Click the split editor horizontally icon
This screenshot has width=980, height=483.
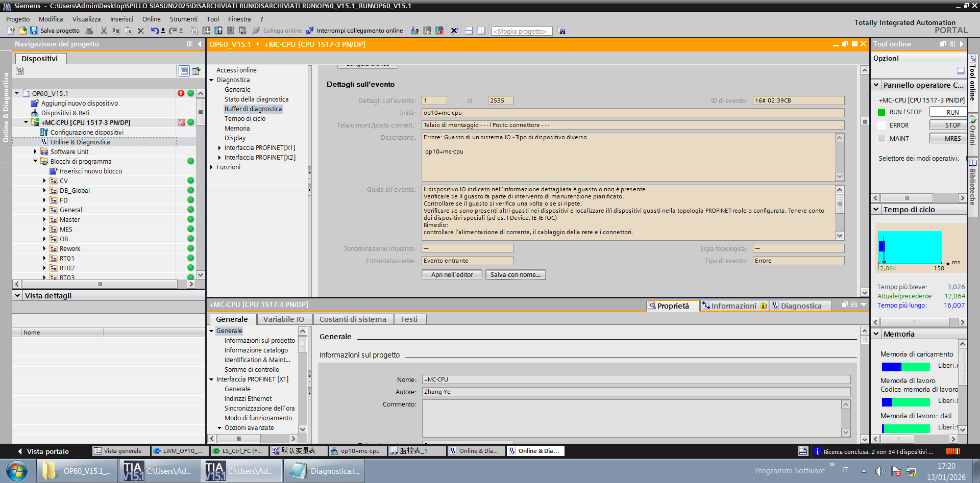coord(469,31)
